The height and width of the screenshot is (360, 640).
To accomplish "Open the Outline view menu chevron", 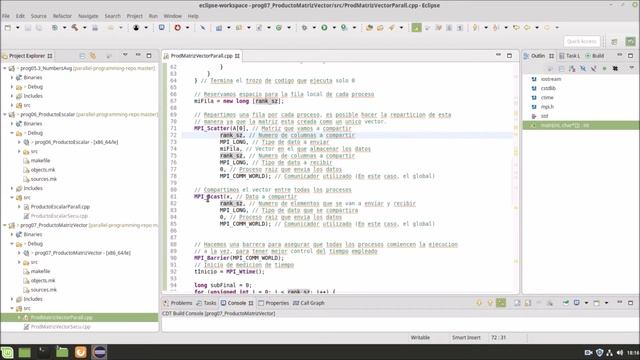I will tap(631, 68).
